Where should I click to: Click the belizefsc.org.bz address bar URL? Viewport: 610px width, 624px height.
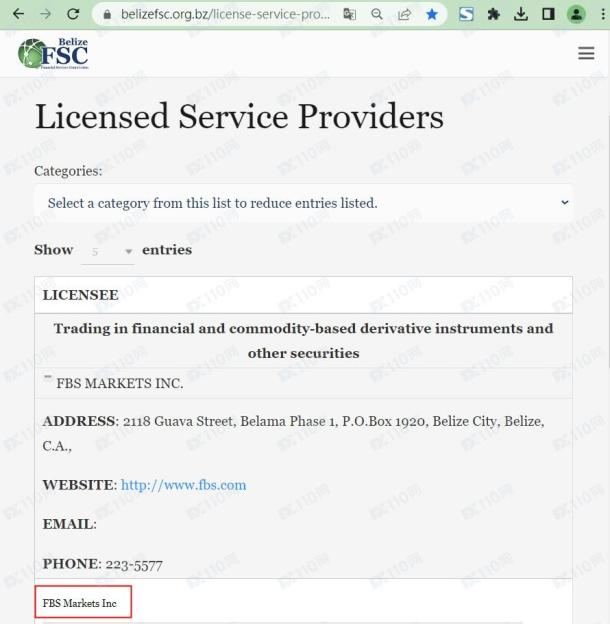tap(225, 14)
